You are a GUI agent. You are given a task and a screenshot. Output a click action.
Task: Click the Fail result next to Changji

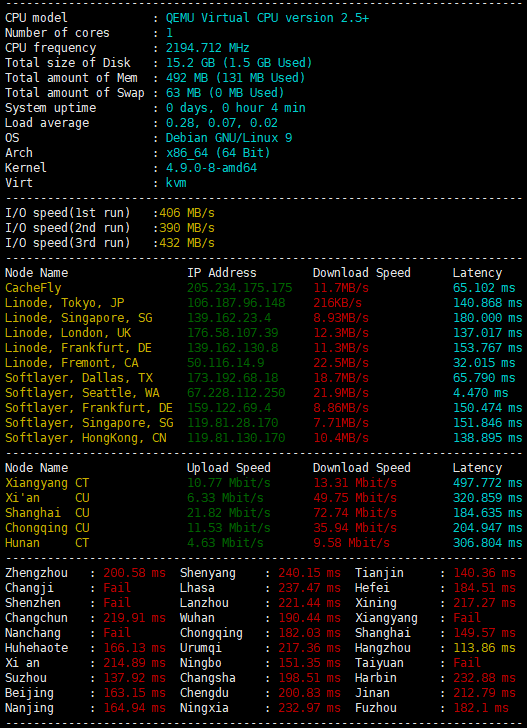click(x=117, y=588)
